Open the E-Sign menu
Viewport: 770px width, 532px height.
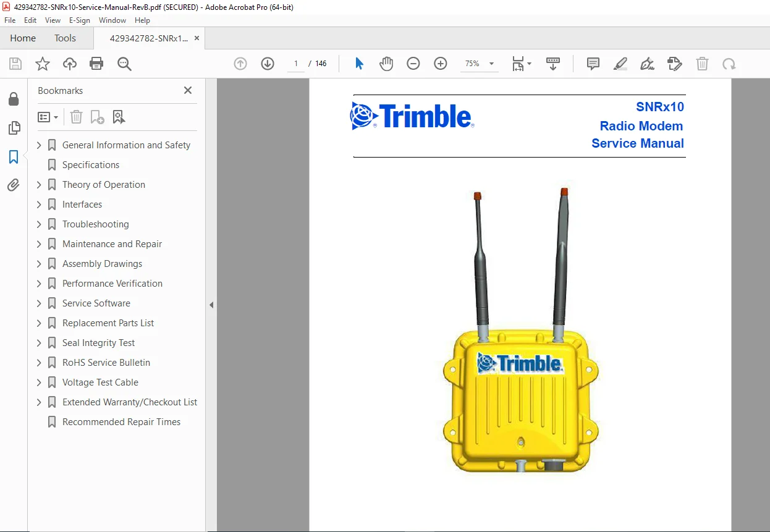[x=80, y=20]
